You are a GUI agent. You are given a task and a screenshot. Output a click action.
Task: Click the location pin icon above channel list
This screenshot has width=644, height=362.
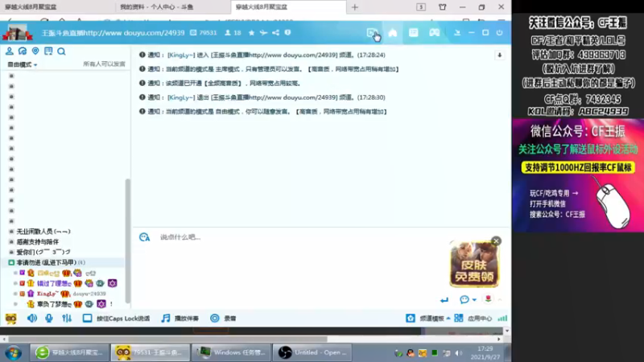click(x=35, y=51)
